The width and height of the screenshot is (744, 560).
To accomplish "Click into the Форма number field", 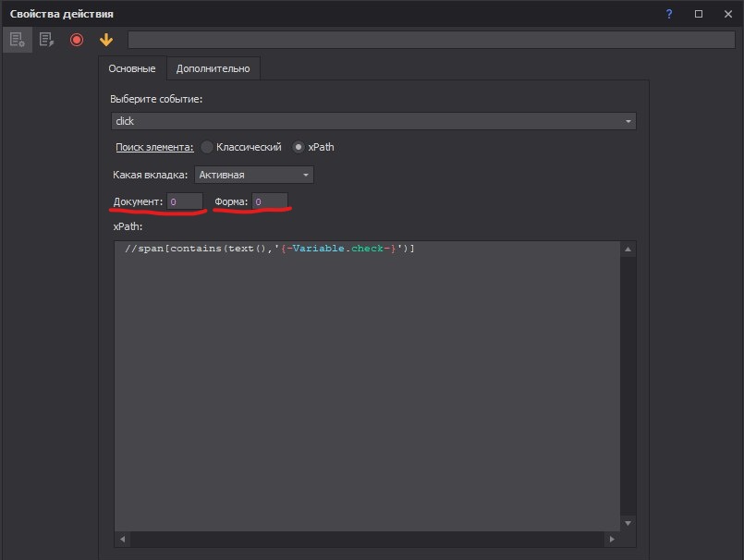I will [x=270, y=201].
